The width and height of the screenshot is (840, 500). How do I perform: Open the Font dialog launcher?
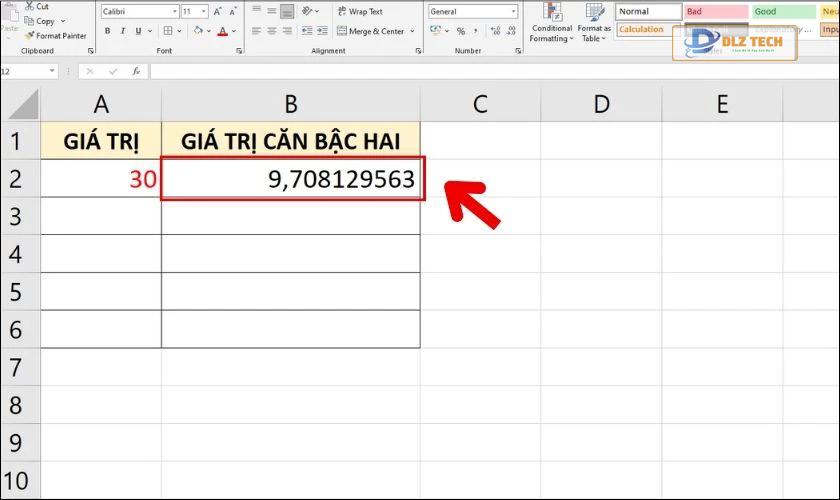239,51
